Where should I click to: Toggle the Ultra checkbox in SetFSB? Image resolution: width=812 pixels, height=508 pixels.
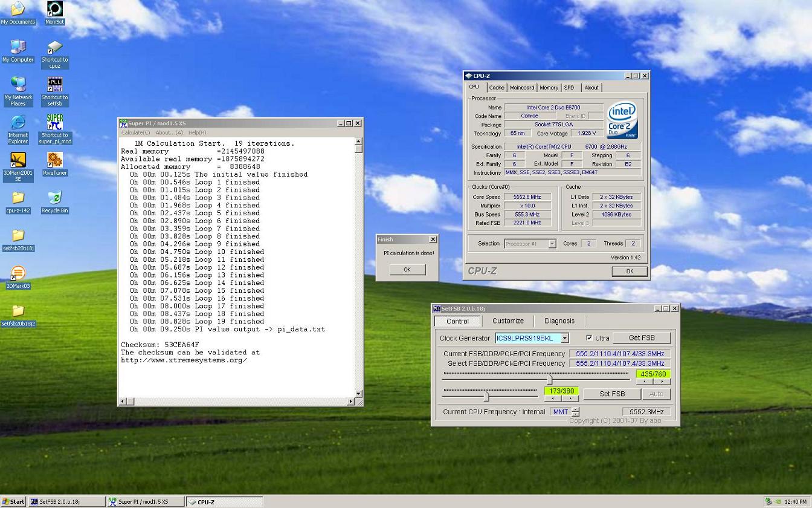[589, 338]
